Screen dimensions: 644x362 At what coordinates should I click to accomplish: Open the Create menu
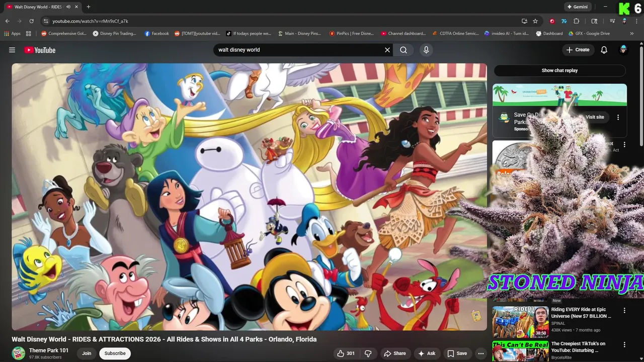coord(578,50)
